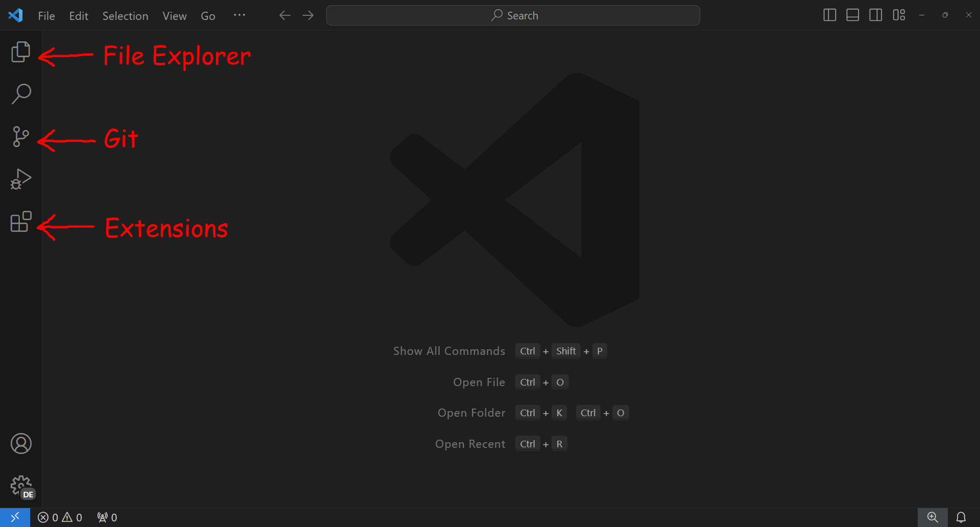This screenshot has height=527, width=980.
Task: Open the Run and Debug view
Action: click(x=20, y=179)
